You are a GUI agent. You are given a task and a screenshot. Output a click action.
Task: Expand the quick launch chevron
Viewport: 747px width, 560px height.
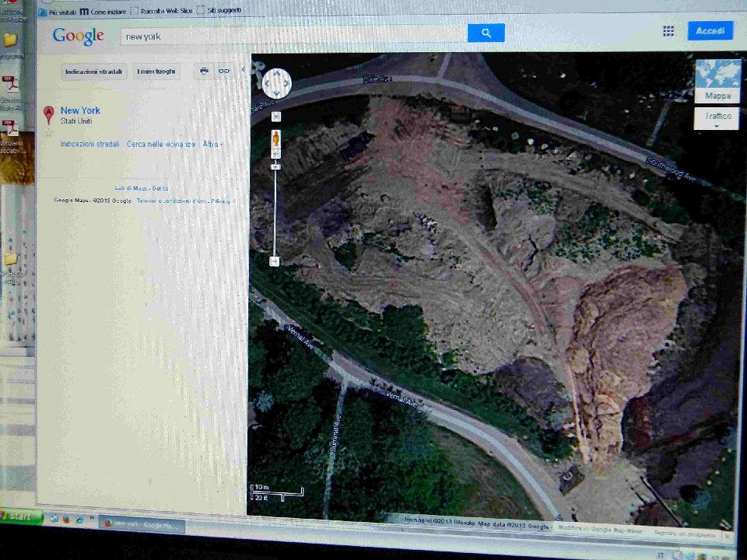(92, 517)
